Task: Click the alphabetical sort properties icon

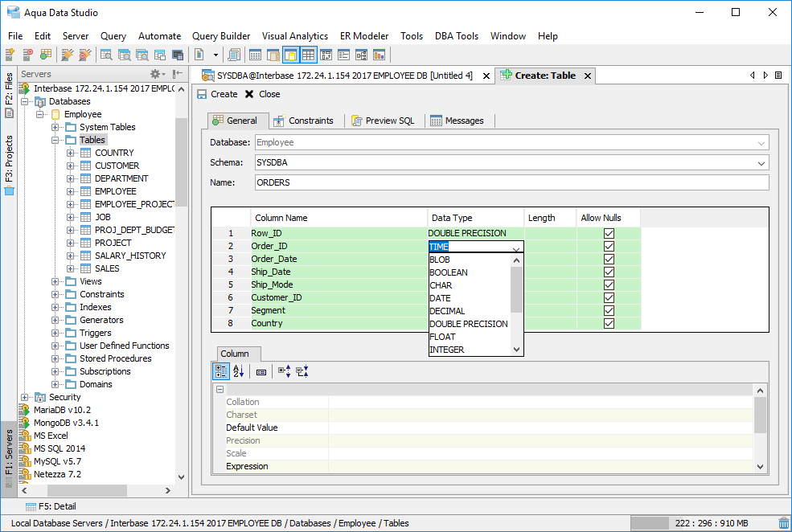Action: pyautogui.click(x=239, y=371)
